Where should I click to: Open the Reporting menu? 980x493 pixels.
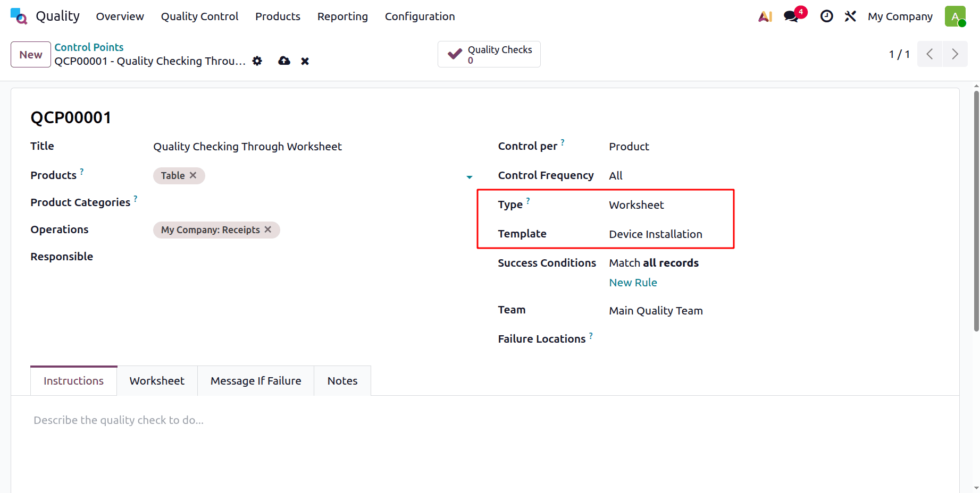tap(342, 16)
